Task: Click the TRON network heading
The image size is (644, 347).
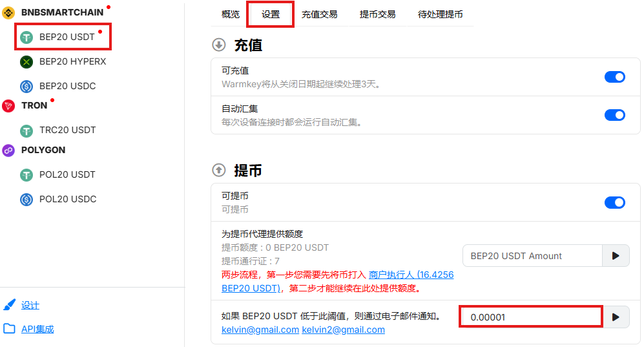Action: (x=34, y=105)
